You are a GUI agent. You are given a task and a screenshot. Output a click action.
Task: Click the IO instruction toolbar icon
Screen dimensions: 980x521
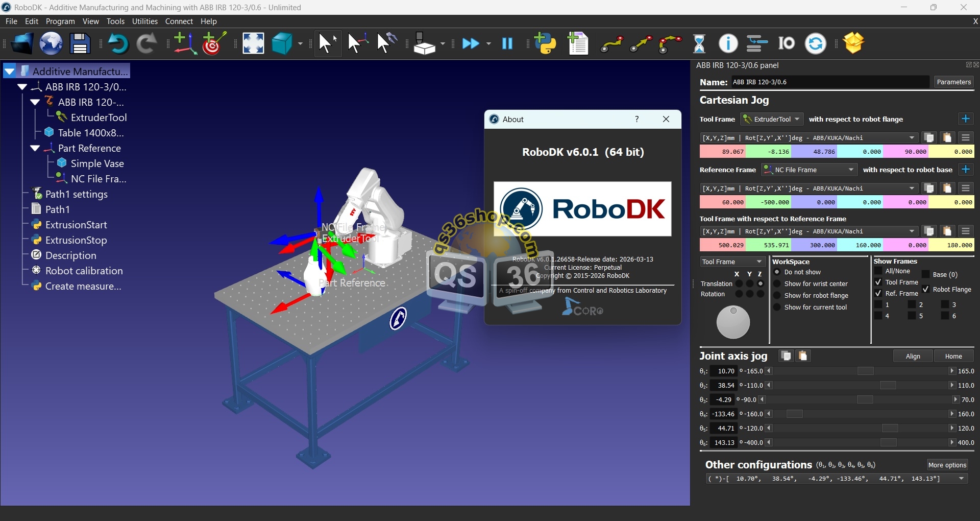tap(786, 43)
